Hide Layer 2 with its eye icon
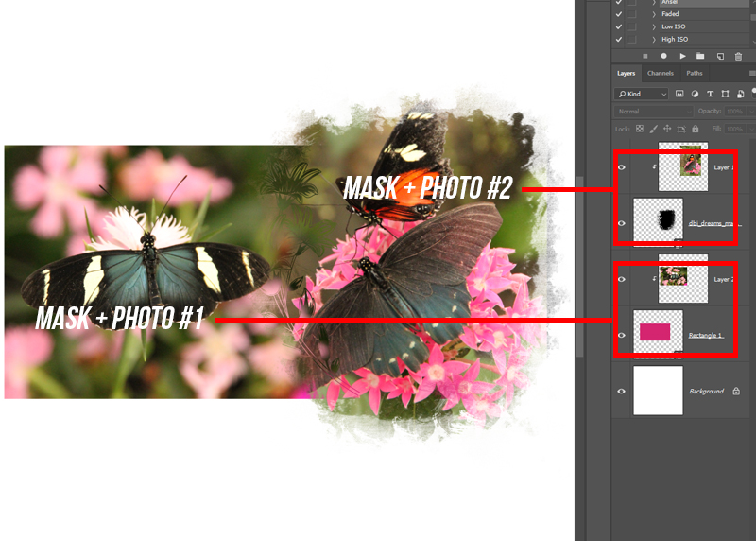 click(x=622, y=279)
